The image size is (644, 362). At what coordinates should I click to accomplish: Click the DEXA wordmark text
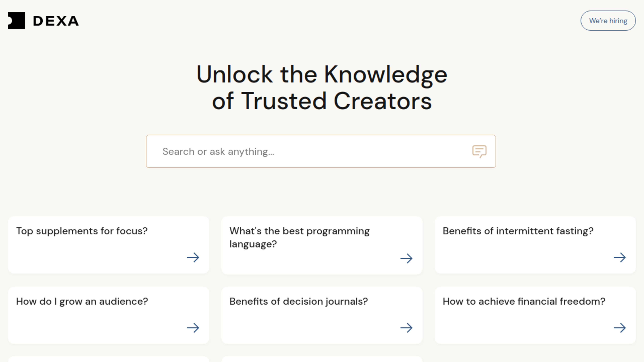tap(56, 21)
